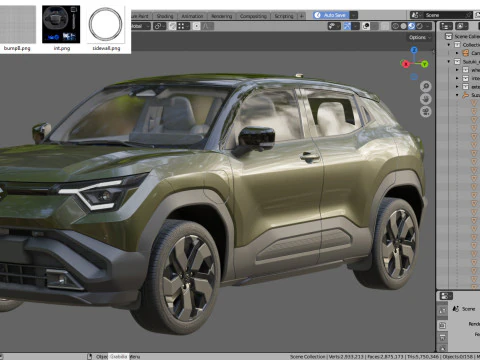Open the Tool properties tab

click(442, 311)
